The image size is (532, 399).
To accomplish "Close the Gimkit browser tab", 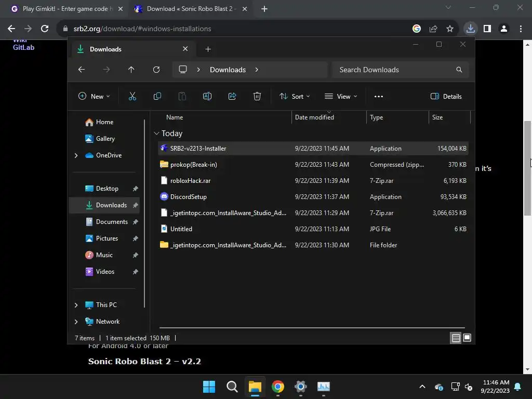I will (121, 9).
